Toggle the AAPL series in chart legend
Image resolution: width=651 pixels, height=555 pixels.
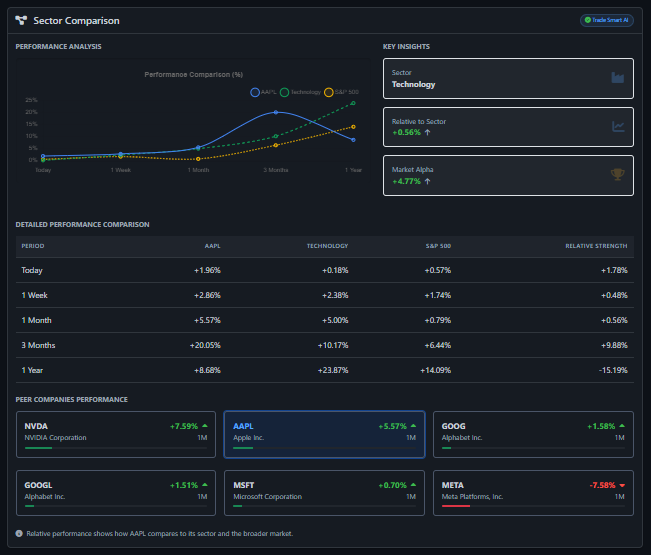[x=262, y=92]
